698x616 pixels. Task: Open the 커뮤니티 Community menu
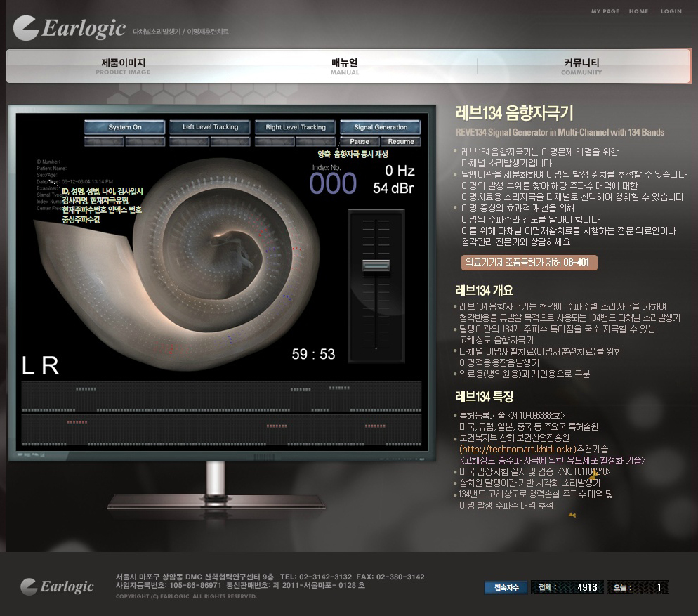[x=581, y=66]
